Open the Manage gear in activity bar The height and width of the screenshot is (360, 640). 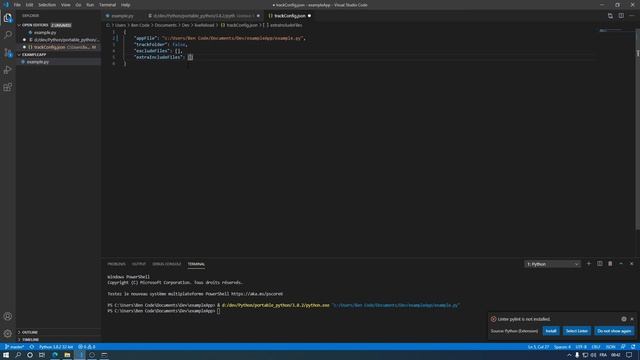pos(8,333)
